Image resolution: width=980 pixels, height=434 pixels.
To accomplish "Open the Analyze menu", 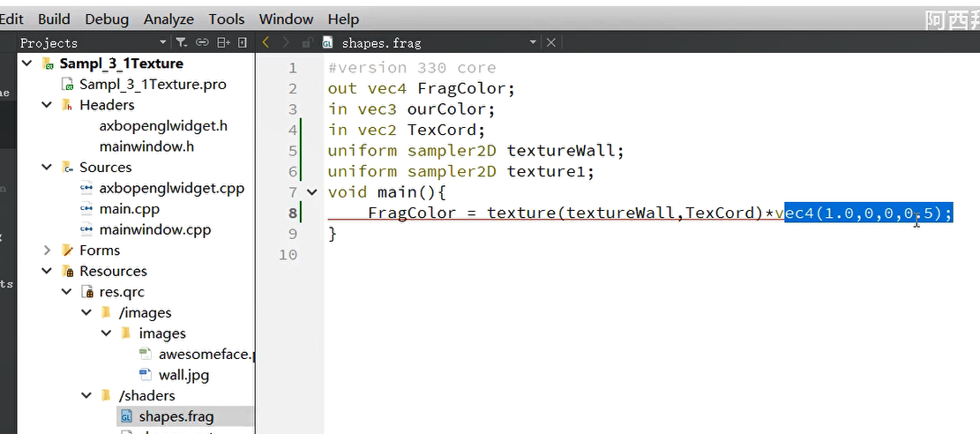I will tap(168, 19).
